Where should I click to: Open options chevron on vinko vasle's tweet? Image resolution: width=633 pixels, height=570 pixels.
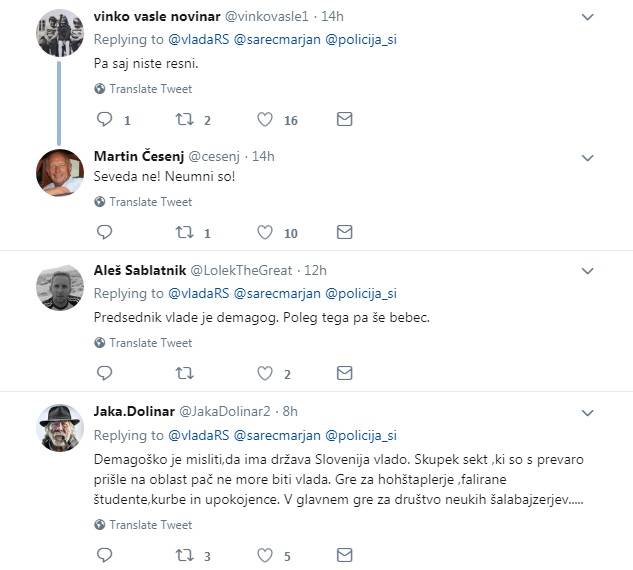[587, 17]
